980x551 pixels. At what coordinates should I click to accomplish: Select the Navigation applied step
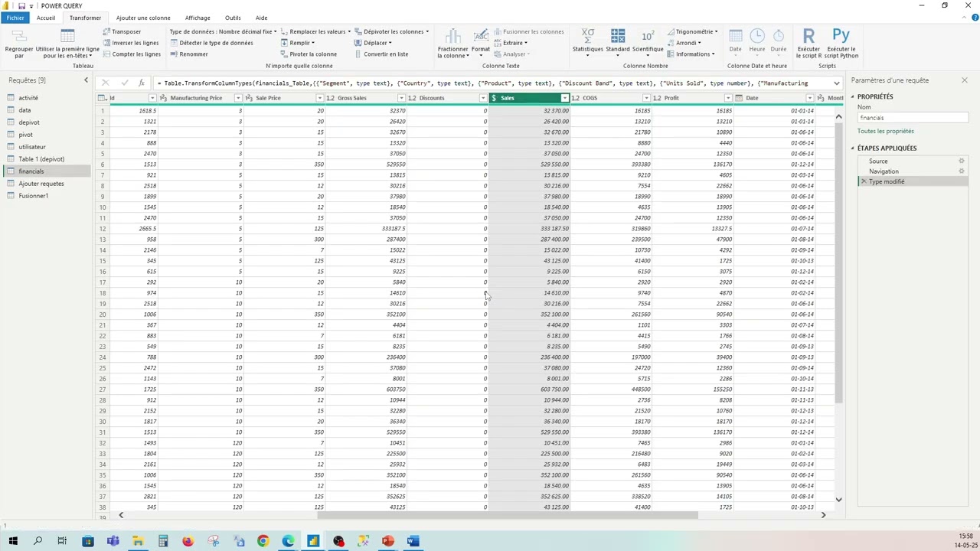884,171
